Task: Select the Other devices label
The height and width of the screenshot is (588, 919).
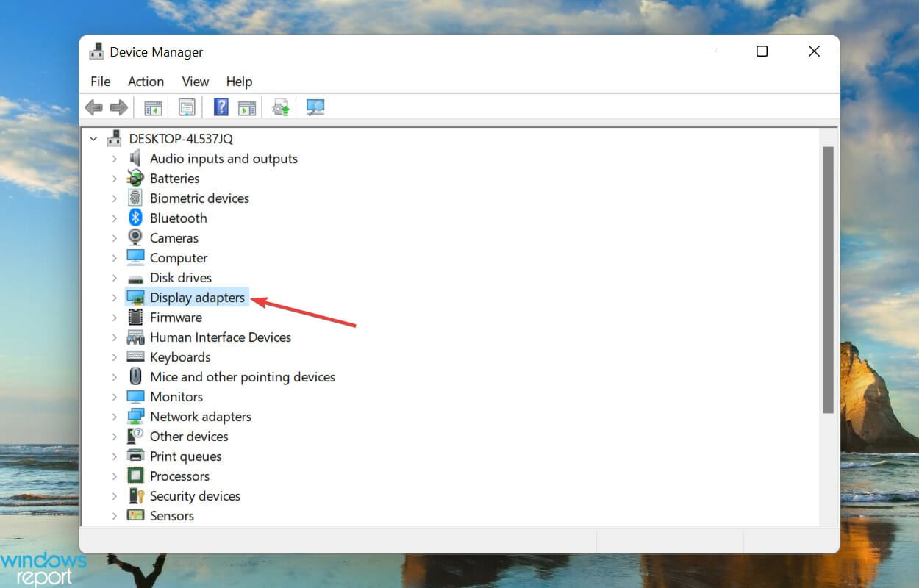Action: tap(189, 437)
